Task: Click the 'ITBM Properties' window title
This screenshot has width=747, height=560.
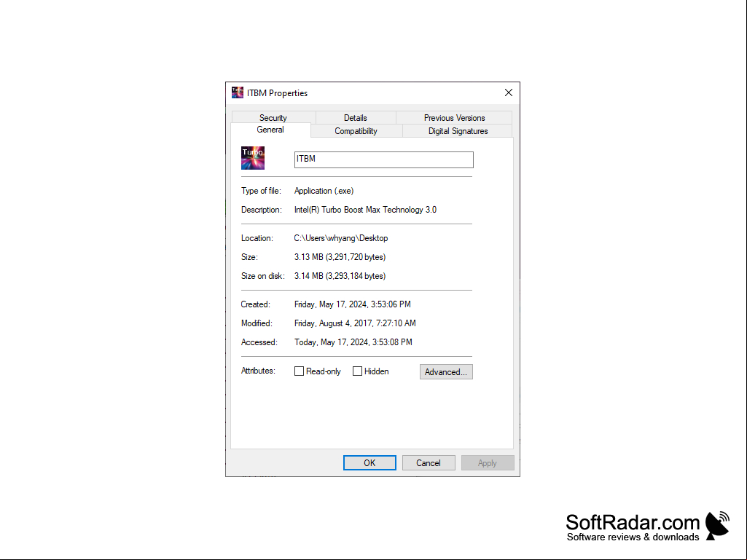Action: coord(277,93)
